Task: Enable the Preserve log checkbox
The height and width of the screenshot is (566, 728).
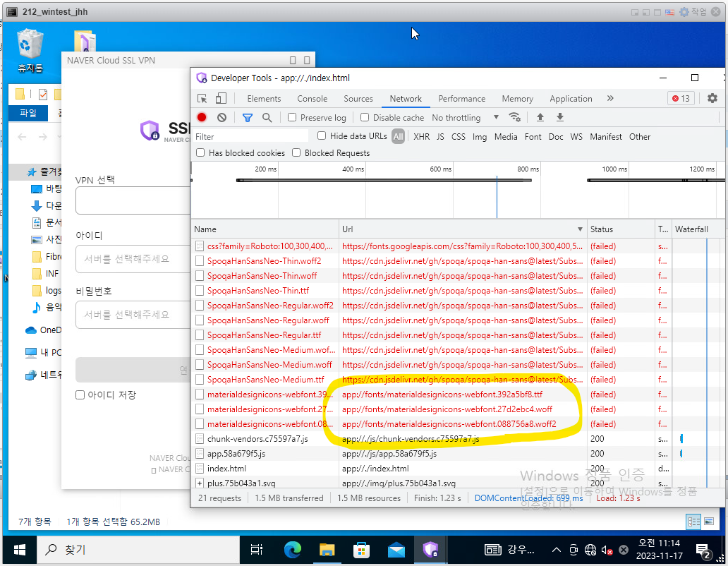Action: click(292, 118)
